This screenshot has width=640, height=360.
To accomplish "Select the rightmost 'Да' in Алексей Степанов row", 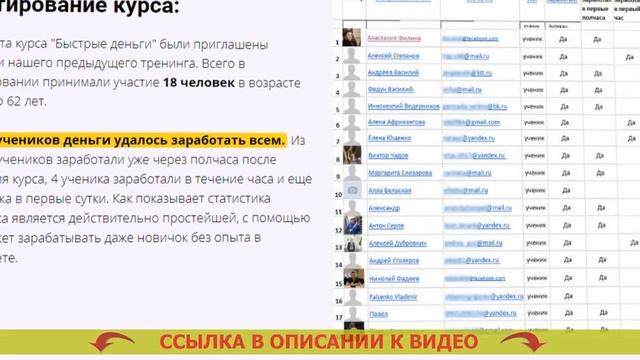I will click(x=629, y=58).
